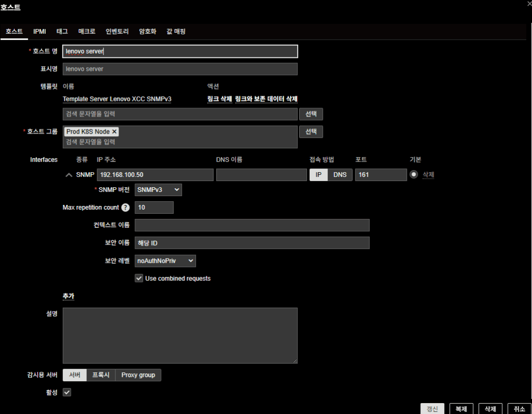This screenshot has width=532, height=414.
Task: Close the host dialog with X
Action: [x=529, y=3]
